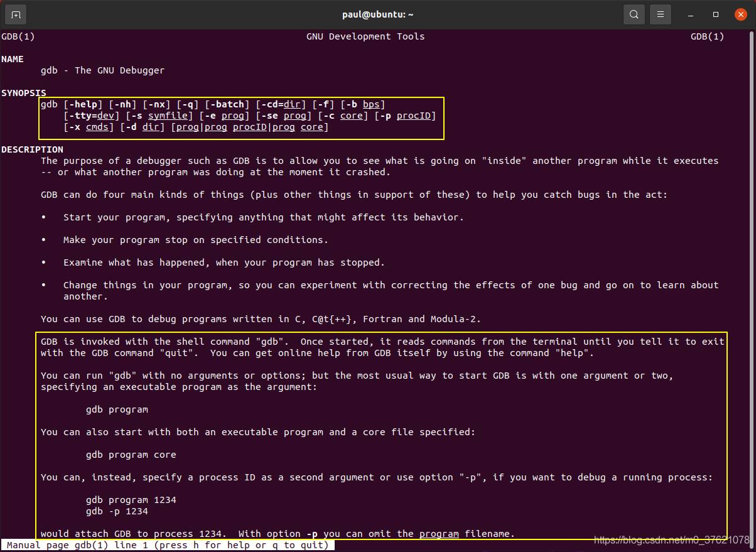The width and height of the screenshot is (756, 552).
Task: Click the [-cd=dir] option
Action: (281, 104)
